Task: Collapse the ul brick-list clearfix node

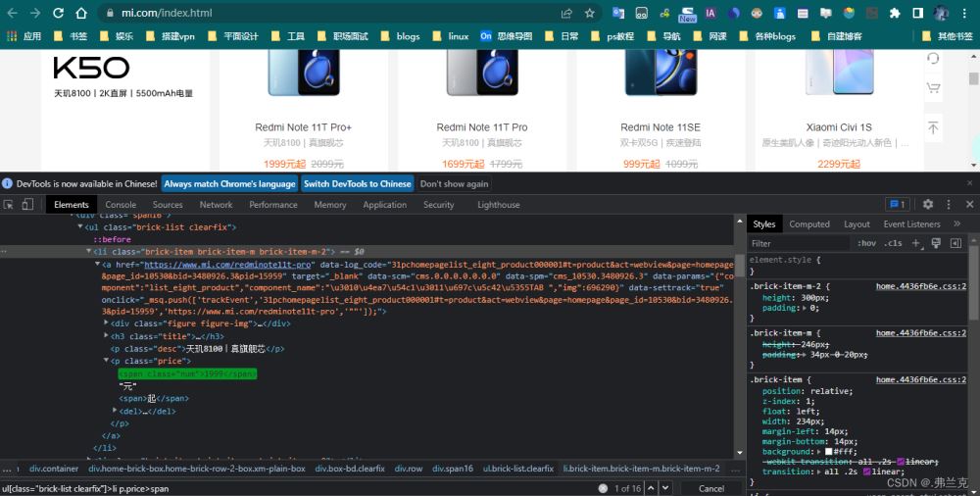Action: pyautogui.click(x=80, y=227)
